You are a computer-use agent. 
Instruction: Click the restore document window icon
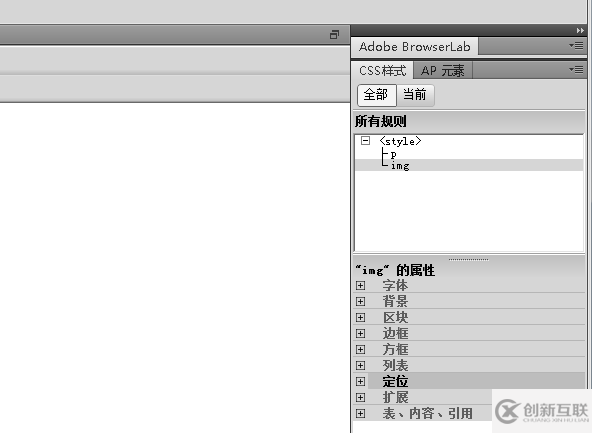point(334,35)
